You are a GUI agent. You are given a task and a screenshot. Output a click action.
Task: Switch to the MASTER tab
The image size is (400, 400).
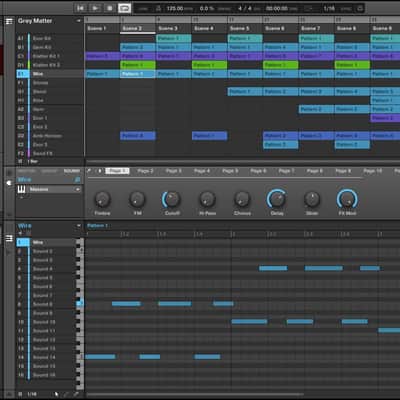(27, 171)
